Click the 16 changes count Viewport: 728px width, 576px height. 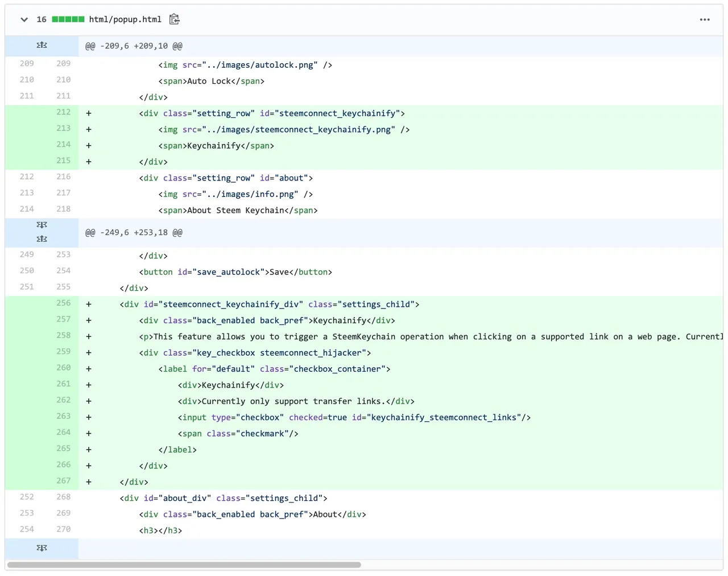coord(42,19)
